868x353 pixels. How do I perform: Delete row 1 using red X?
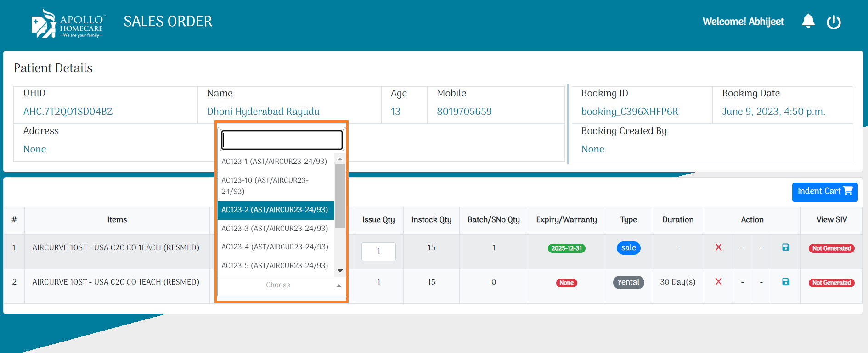coord(718,247)
